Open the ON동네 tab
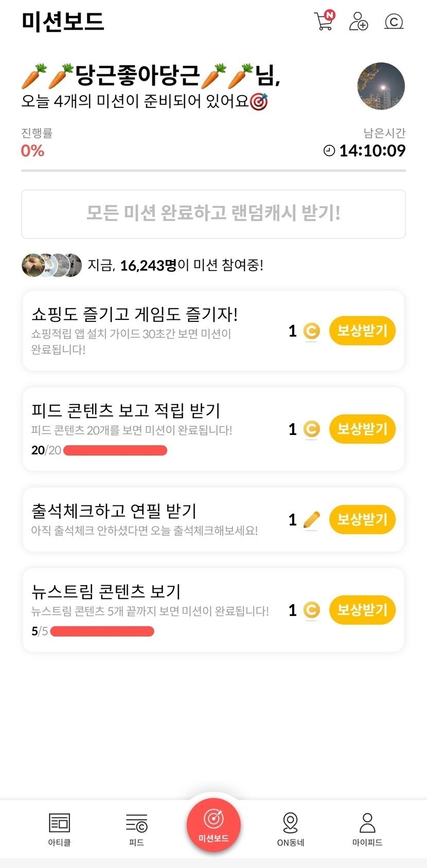427x868 pixels. (x=291, y=829)
